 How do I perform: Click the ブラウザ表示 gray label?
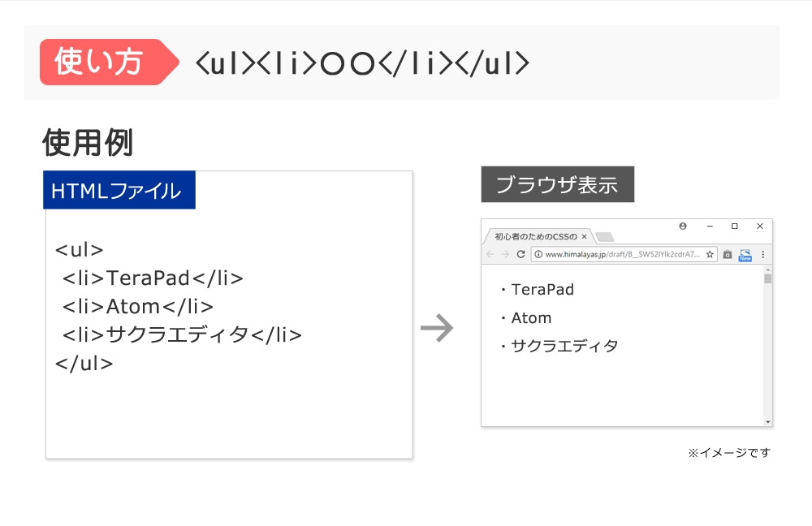tap(558, 184)
